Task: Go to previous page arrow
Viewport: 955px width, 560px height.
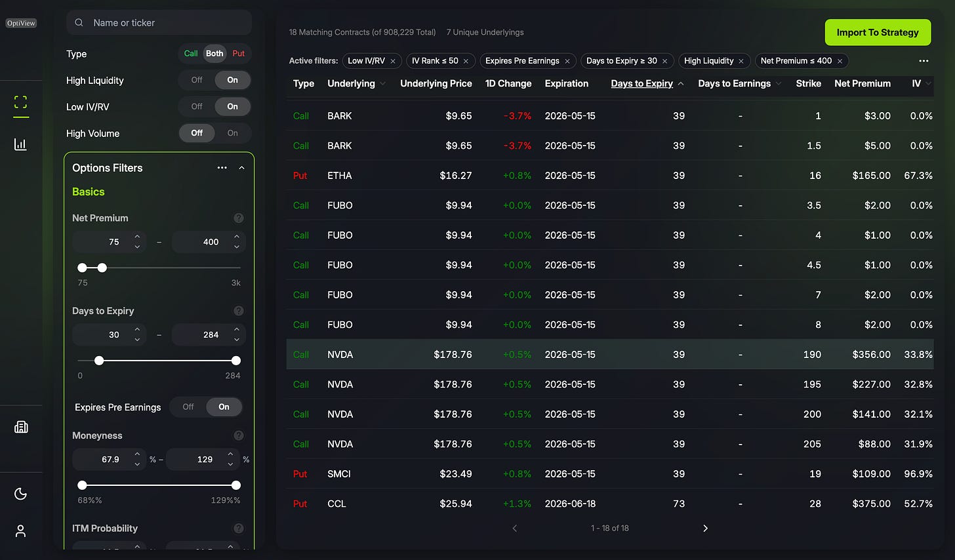Action: click(x=515, y=529)
